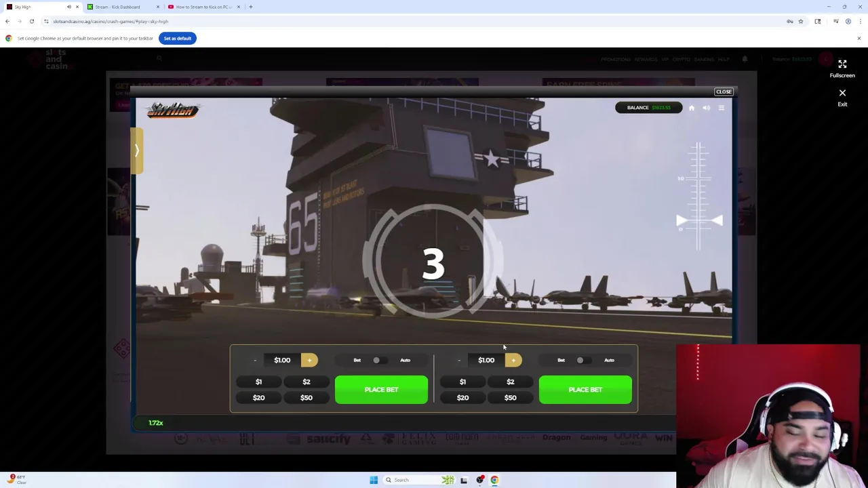868x488 pixels.
Task: Dismiss the default browser infobar
Action: [x=859, y=38]
